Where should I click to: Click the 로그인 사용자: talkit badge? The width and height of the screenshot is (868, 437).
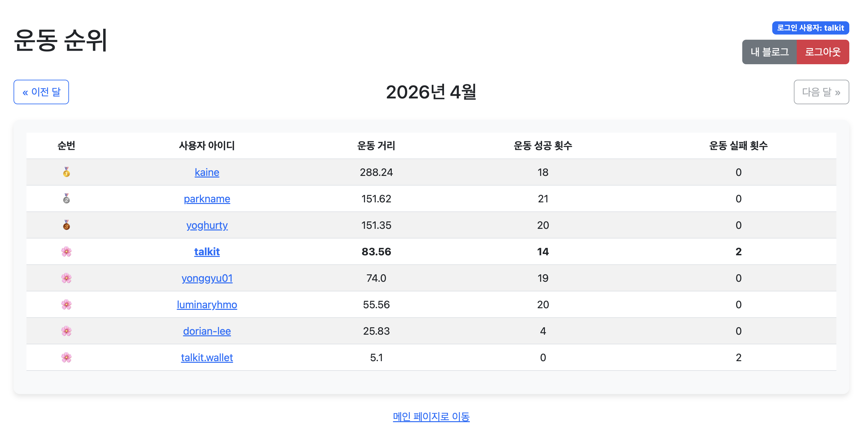(x=810, y=28)
